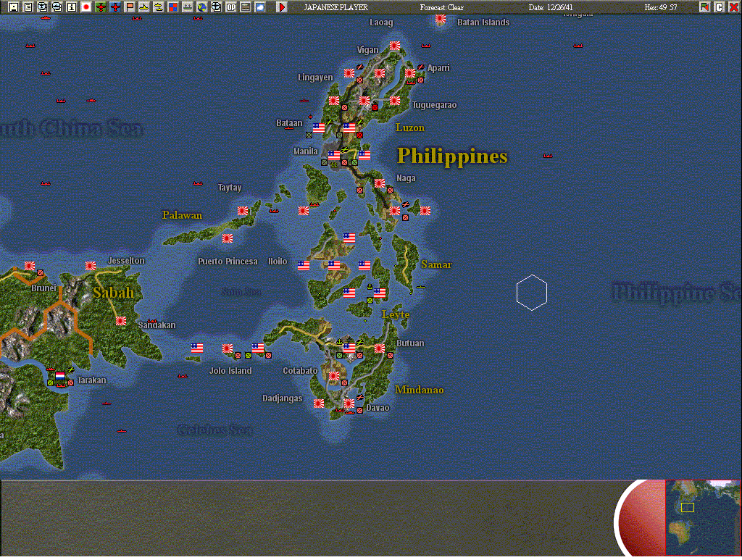The width and height of the screenshot is (742, 560).
Task: Click the docked ships base toolbar icon
Action: [x=188, y=7]
